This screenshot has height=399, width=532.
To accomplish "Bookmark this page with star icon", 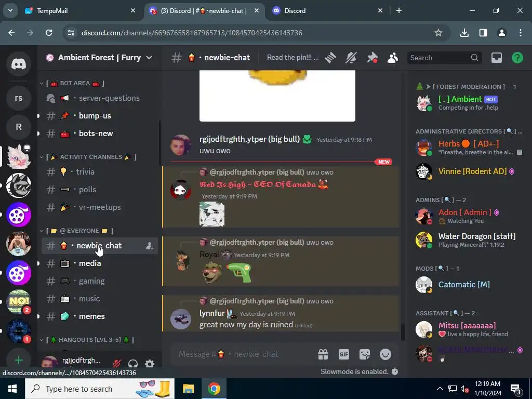I will (x=438, y=33).
